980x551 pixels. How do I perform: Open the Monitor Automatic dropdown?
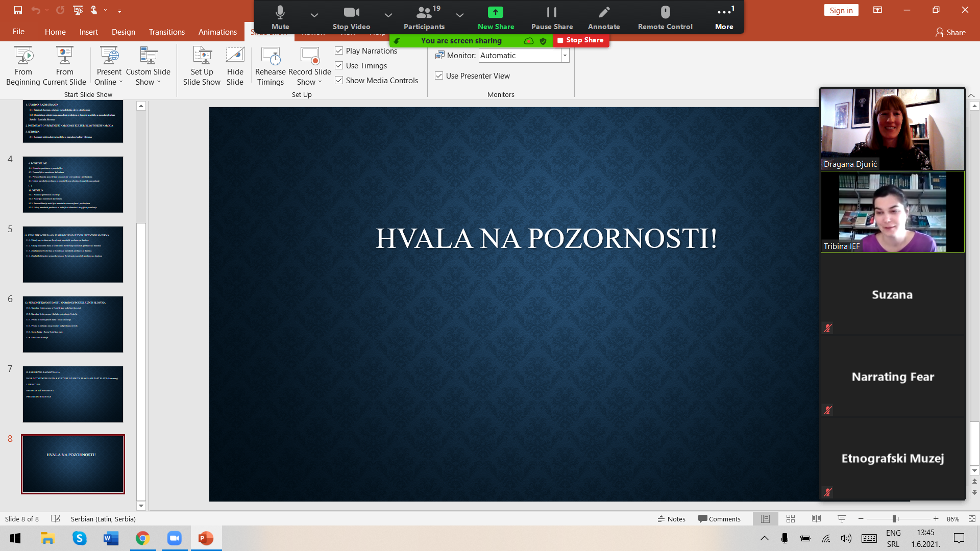(x=565, y=56)
